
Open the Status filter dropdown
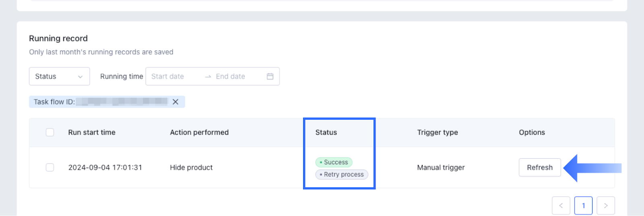59,76
